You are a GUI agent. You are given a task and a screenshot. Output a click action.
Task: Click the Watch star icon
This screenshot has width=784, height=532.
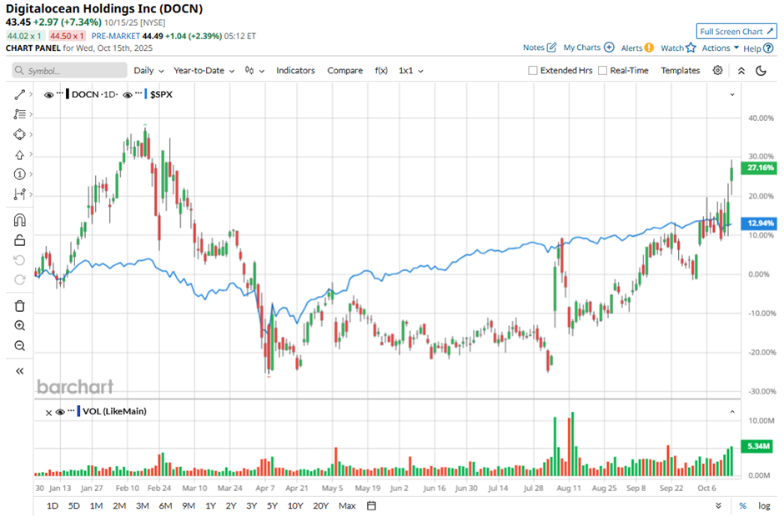click(x=691, y=48)
